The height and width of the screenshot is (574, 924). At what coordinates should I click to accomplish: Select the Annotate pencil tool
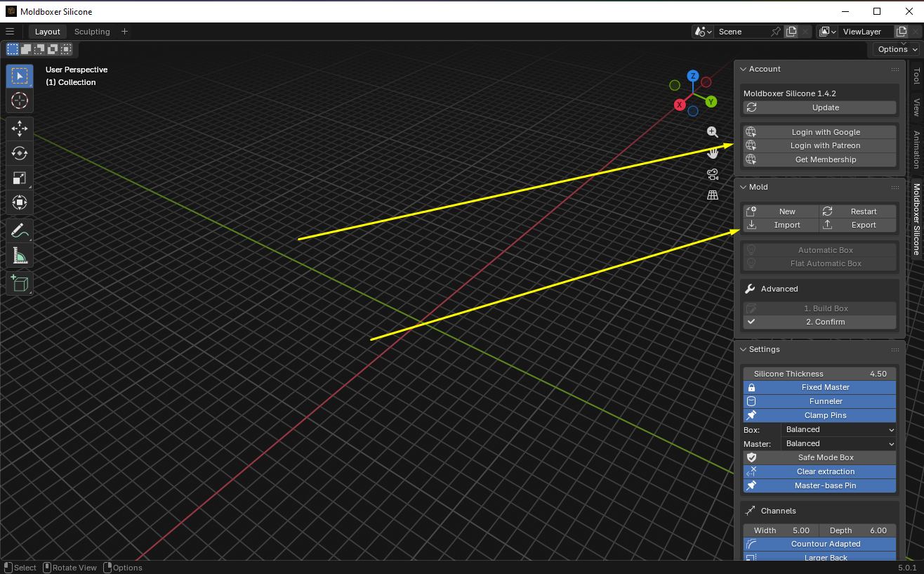click(20, 230)
